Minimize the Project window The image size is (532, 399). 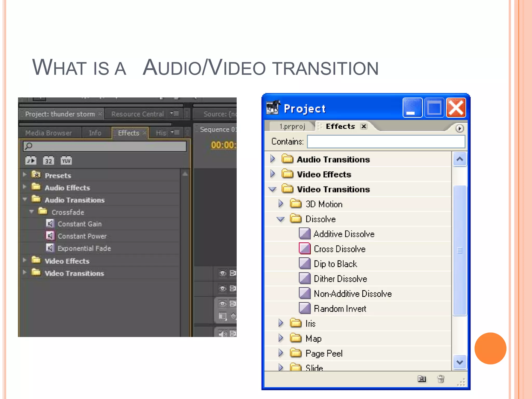[x=412, y=108]
